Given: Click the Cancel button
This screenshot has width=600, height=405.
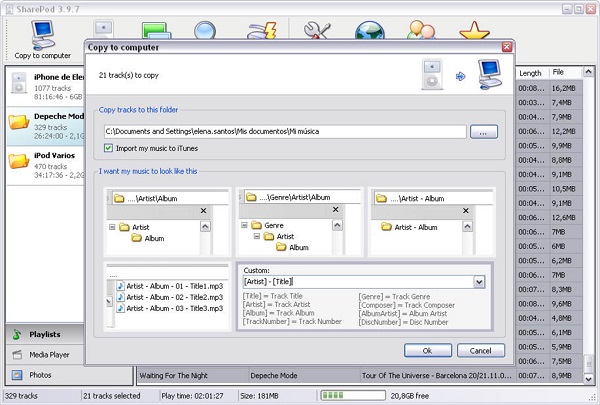Looking at the screenshot, I should tap(481, 351).
